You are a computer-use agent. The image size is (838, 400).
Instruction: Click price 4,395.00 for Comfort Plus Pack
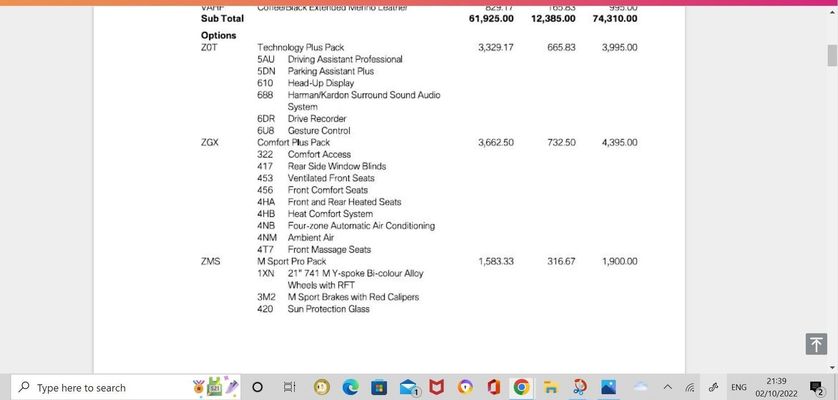619,143
